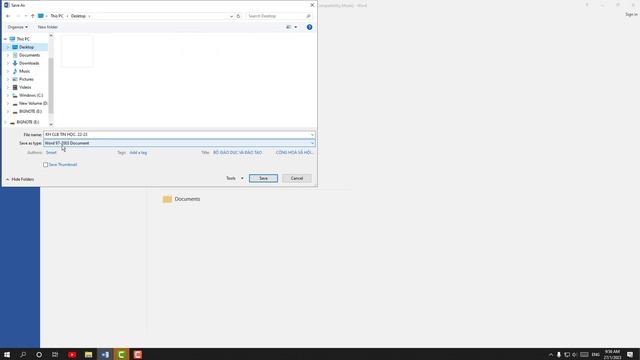640x360 pixels.
Task: Show hidden system tray icons
Action: tap(551, 355)
